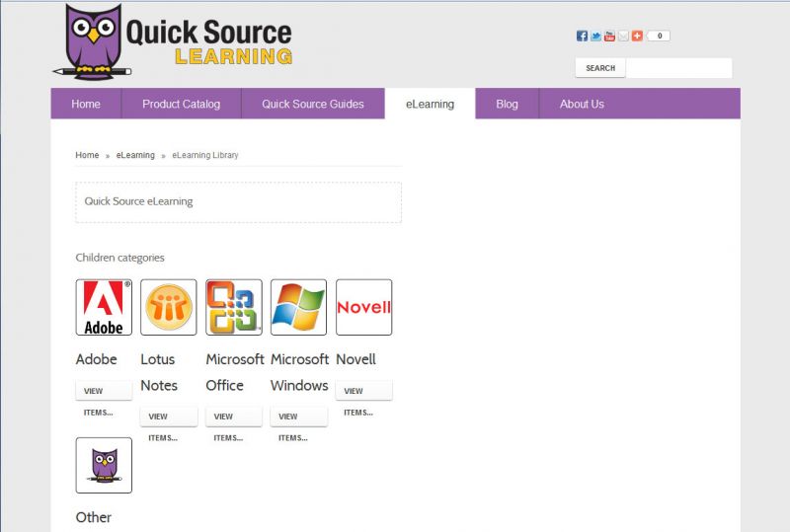The height and width of the screenshot is (532, 790).
Task: Click the Lotus Notes category title
Action: [x=159, y=372]
